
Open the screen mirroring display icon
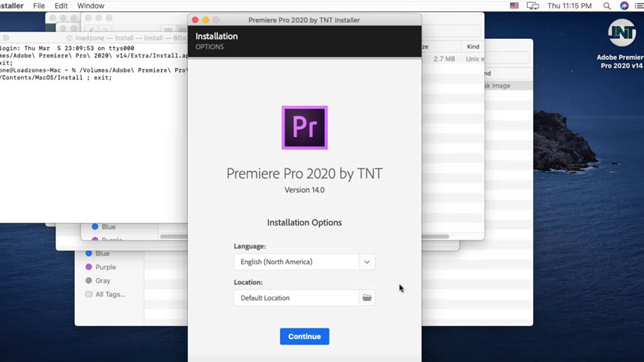(x=532, y=6)
